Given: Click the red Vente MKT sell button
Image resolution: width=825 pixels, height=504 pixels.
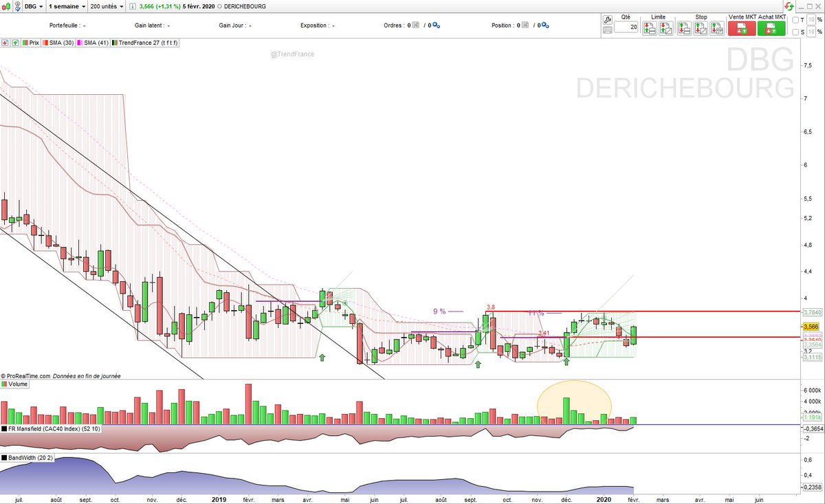Looking at the screenshot, I should pos(742,28).
